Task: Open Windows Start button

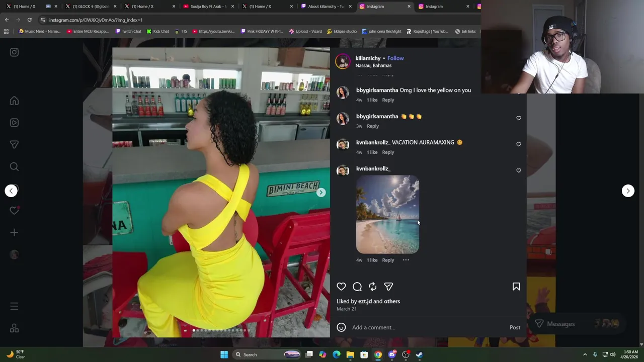Action: pos(224,354)
